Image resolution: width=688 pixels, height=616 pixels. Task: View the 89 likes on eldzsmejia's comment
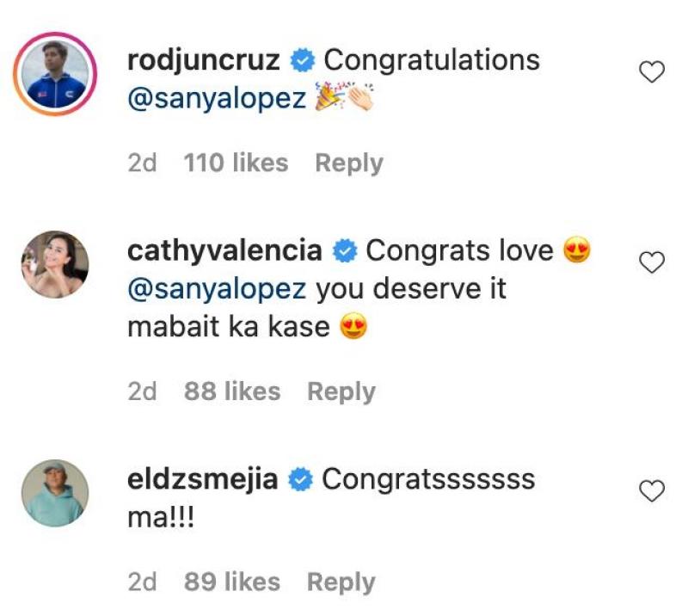click(232, 582)
